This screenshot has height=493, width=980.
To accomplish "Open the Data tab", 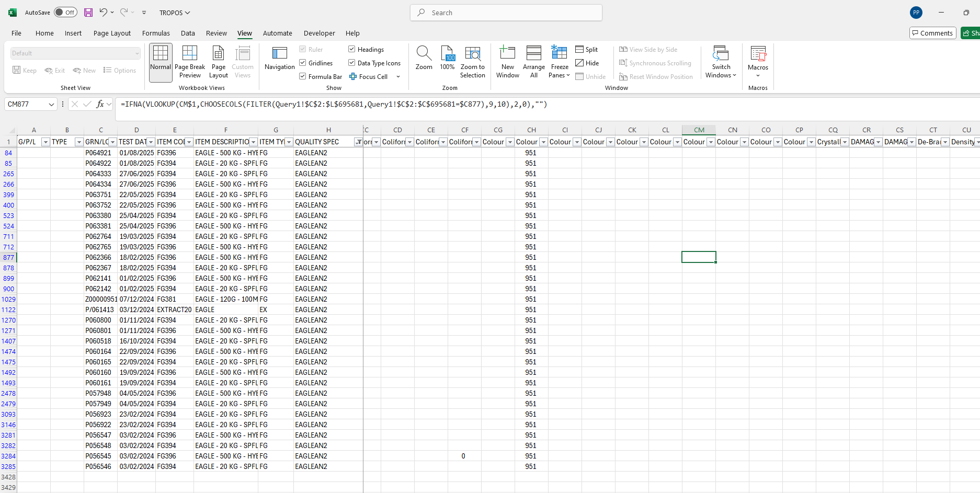I will tap(188, 33).
